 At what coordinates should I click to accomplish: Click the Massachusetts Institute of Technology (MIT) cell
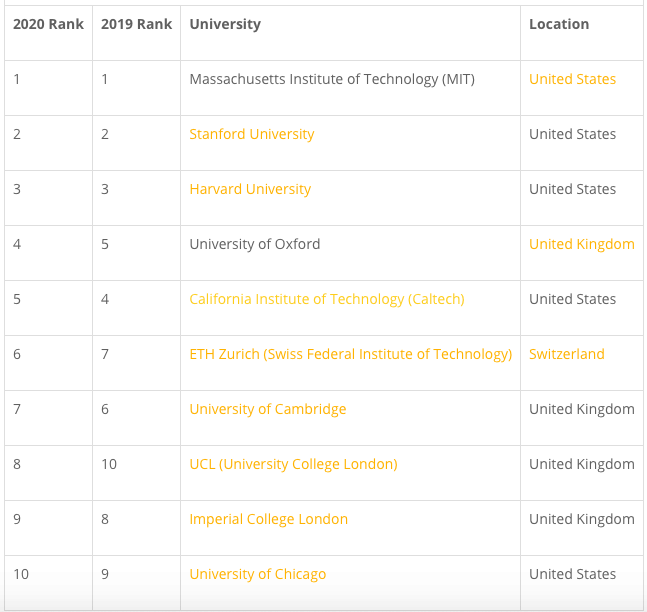click(331, 79)
